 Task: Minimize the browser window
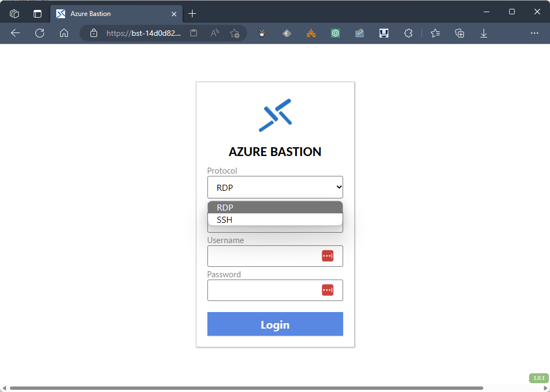coord(487,12)
